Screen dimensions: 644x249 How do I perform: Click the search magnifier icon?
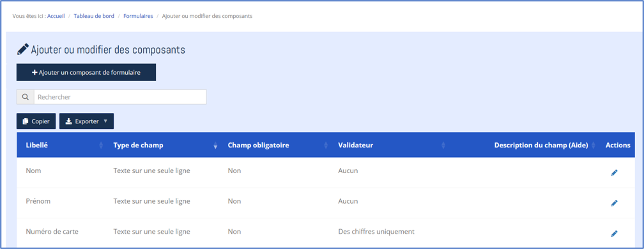click(26, 97)
